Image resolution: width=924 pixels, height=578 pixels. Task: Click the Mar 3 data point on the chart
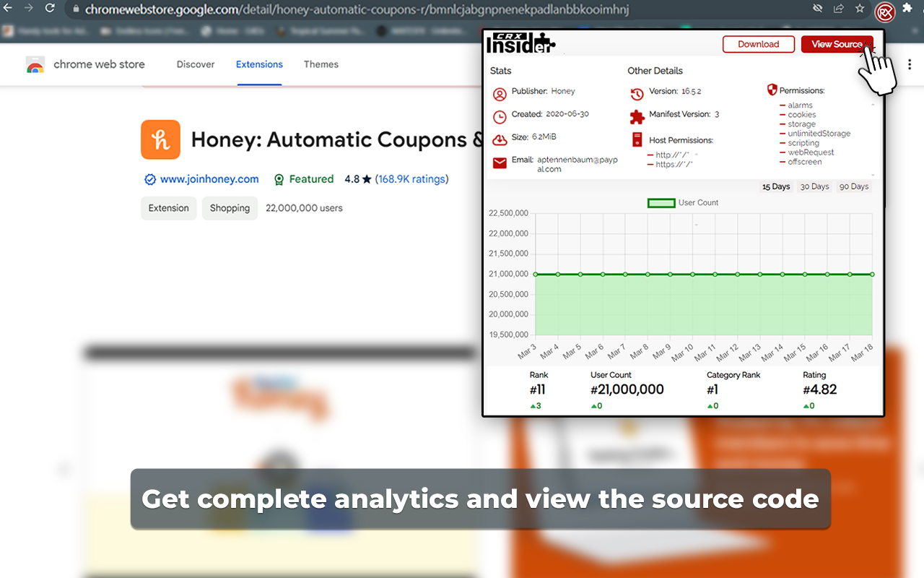(x=535, y=275)
